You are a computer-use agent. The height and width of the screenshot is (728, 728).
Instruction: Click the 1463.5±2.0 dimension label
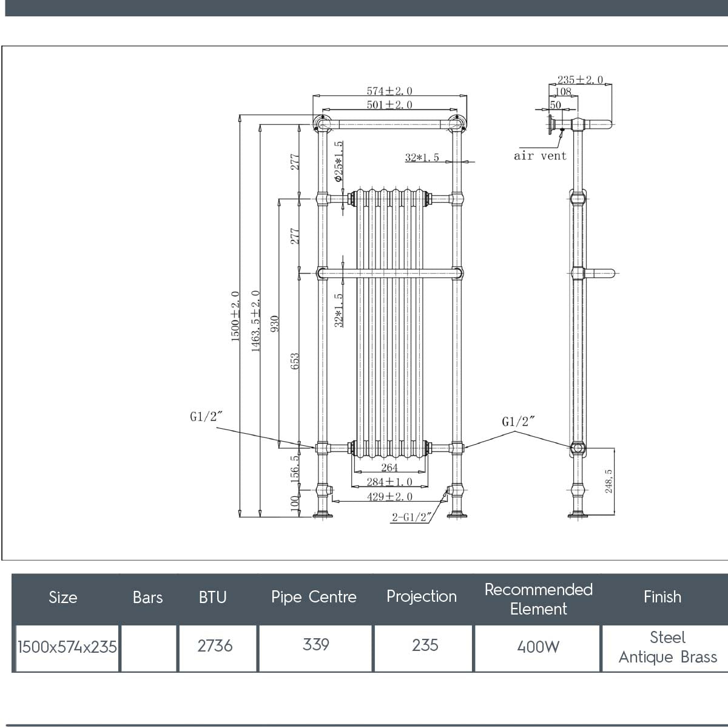(255, 321)
